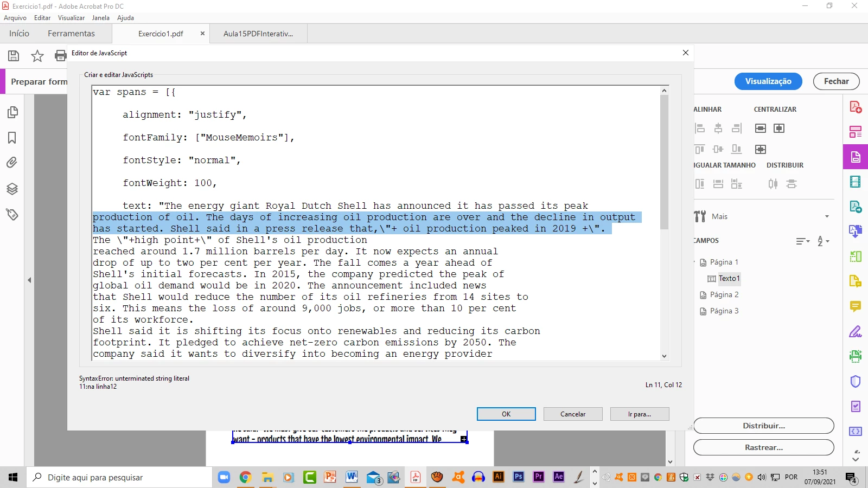868x488 pixels.
Task: Select highlighted Prepare Form tool icon
Action: tap(856, 157)
